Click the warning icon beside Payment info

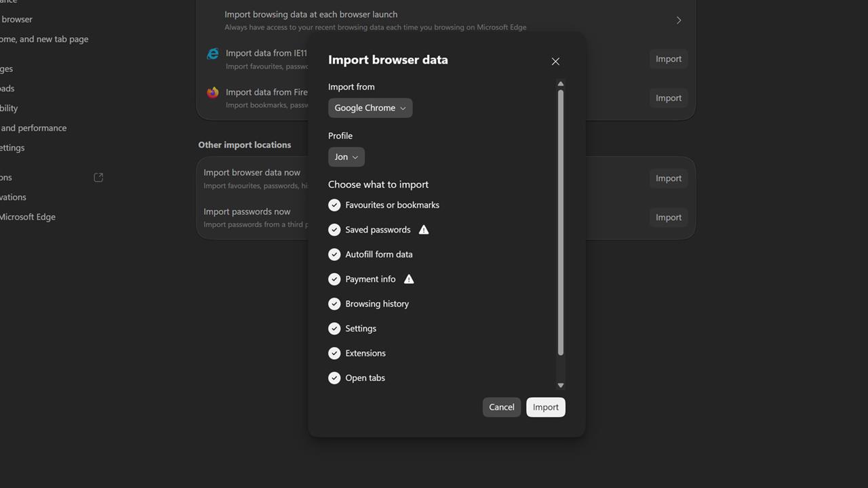pyautogui.click(x=409, y=279)
